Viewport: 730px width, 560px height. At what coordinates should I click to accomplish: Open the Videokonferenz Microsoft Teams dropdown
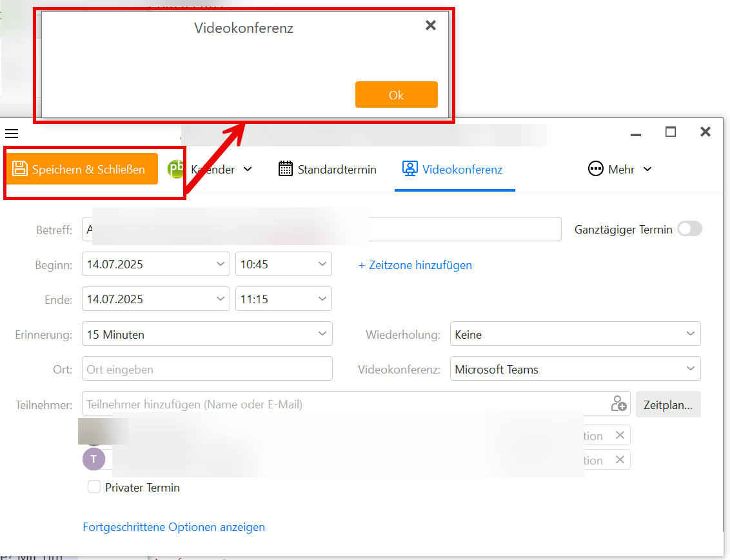coord(575,369)
